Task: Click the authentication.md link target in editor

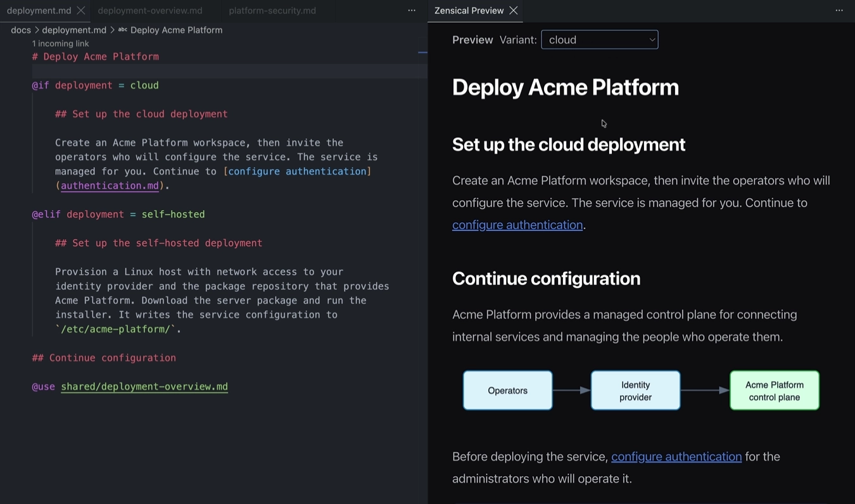Action: click(110, 186)
